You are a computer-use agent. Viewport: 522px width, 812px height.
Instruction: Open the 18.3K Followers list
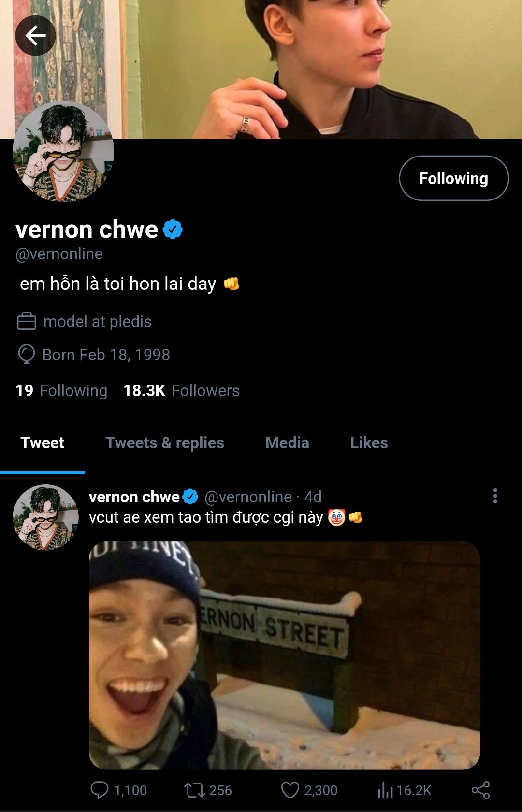(x=181, y=390)
